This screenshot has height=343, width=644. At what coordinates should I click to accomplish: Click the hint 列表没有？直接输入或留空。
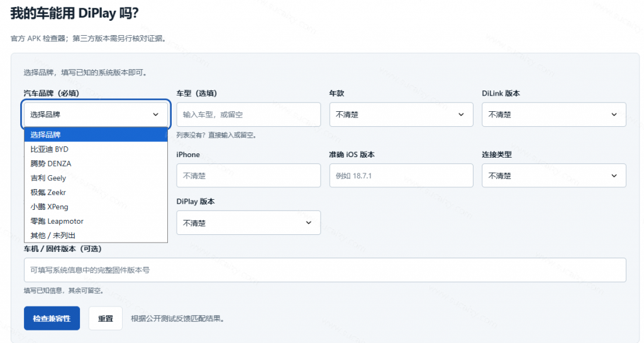pyautogui.click(x=216, y=135)
